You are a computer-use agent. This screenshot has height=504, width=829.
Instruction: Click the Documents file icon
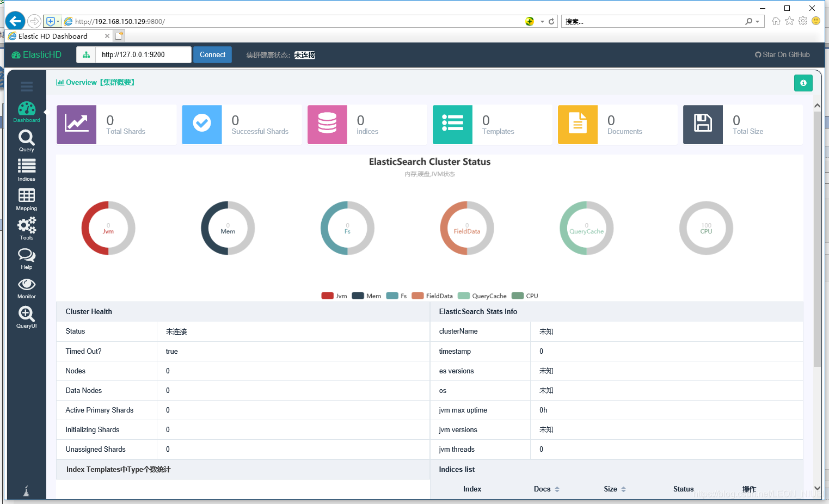[578, 125]
